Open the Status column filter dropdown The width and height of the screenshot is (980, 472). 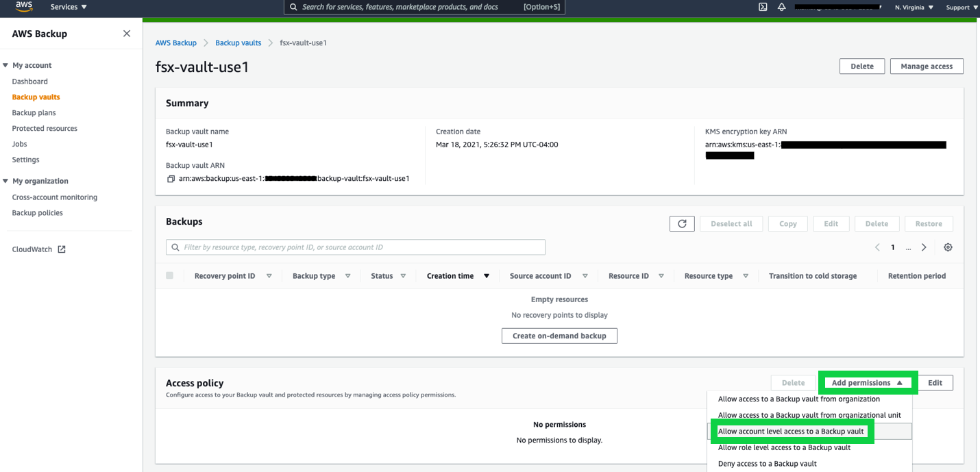coord(402,275)
